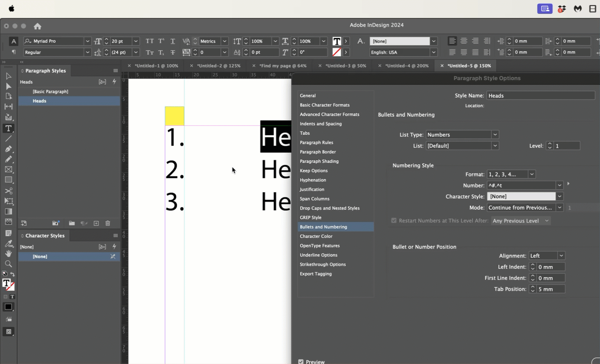This screenshot has width=600, height=364.
Task: Click the Tab Position 5 mm field
Action: [551, 289]
